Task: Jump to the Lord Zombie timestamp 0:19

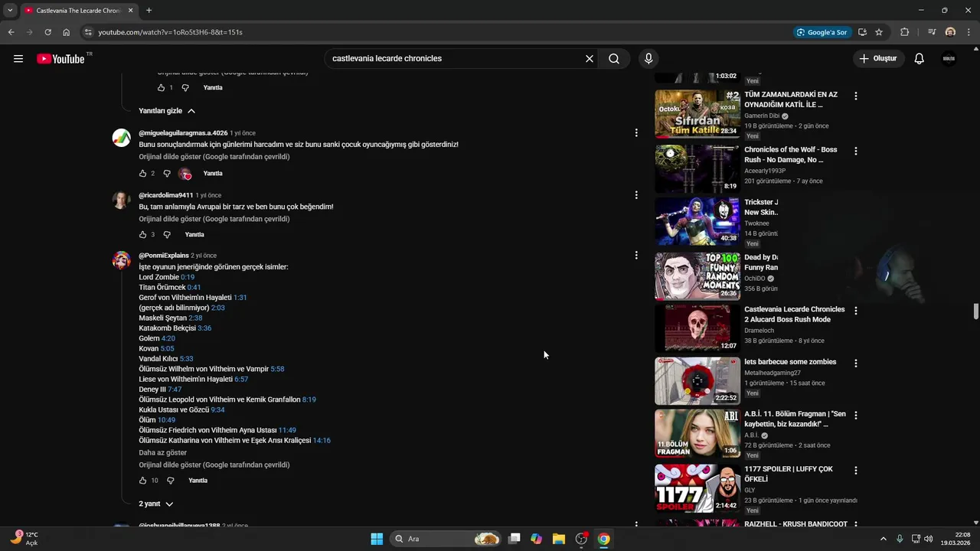Action: pyautogui.click(x=188, y=277)
